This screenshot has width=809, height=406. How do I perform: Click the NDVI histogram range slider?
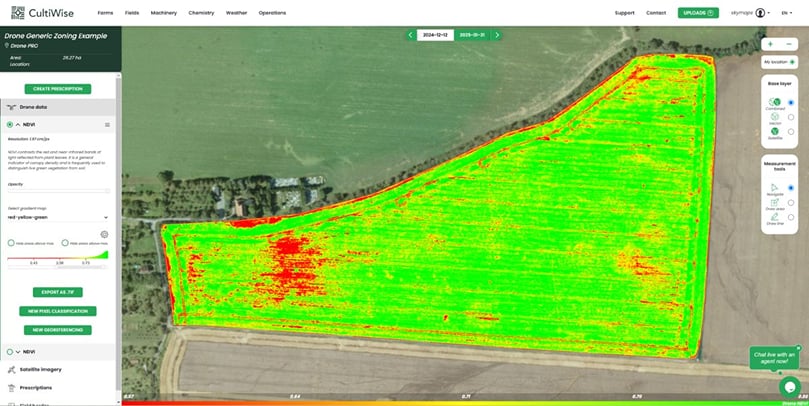pos(58,267)
